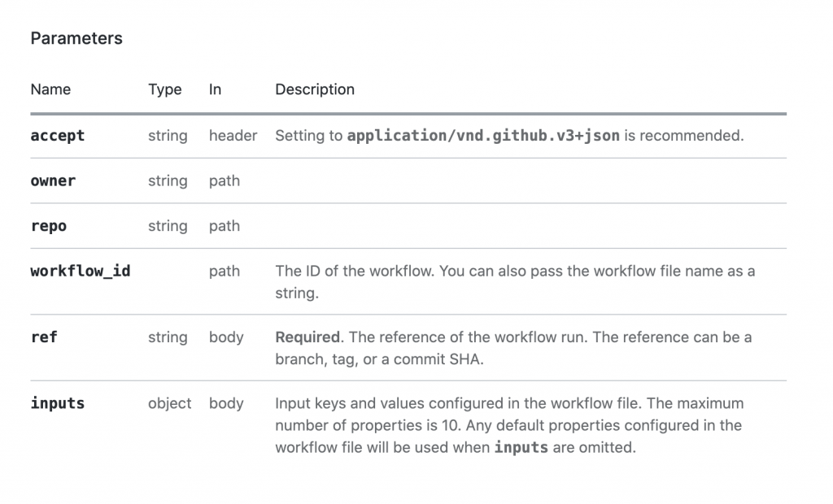Click the string type in owner row
Viewport: 833px width, 504px height.
168,181
